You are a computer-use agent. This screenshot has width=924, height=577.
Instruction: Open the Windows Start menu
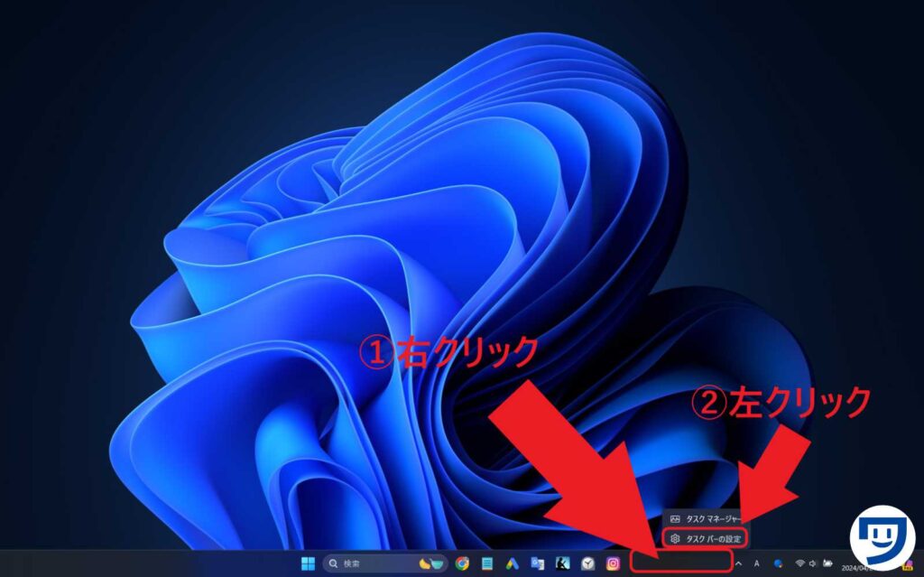[308, 564]
